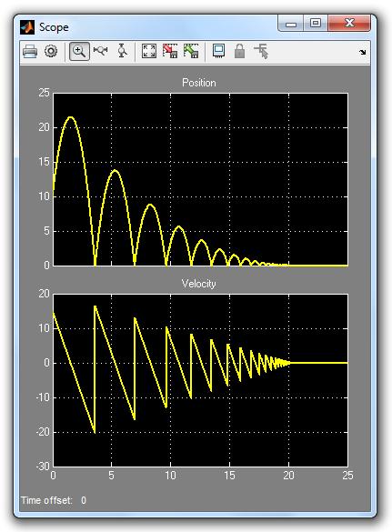Screen dimensions: 392x532
Task: Toggle the floating scope icon
Action: pyautogui.click(x=218, y=51)
